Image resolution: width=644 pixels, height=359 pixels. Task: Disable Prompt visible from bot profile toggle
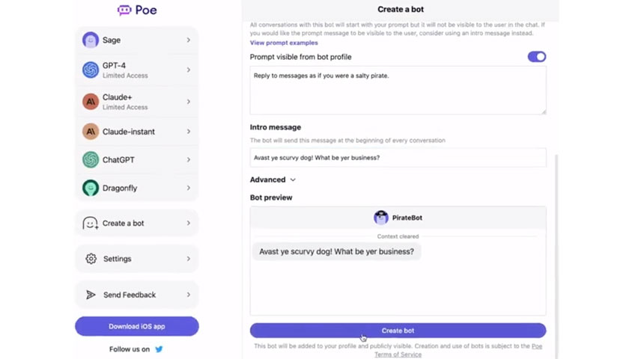click(x=536, y=57)
